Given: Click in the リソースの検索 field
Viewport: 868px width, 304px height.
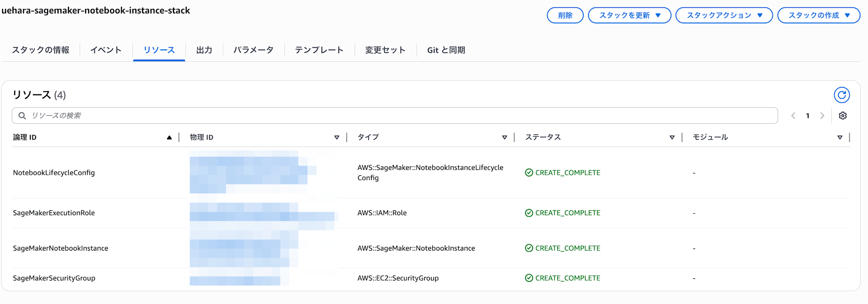Looking at the screenshot, I should pos(391,116).
